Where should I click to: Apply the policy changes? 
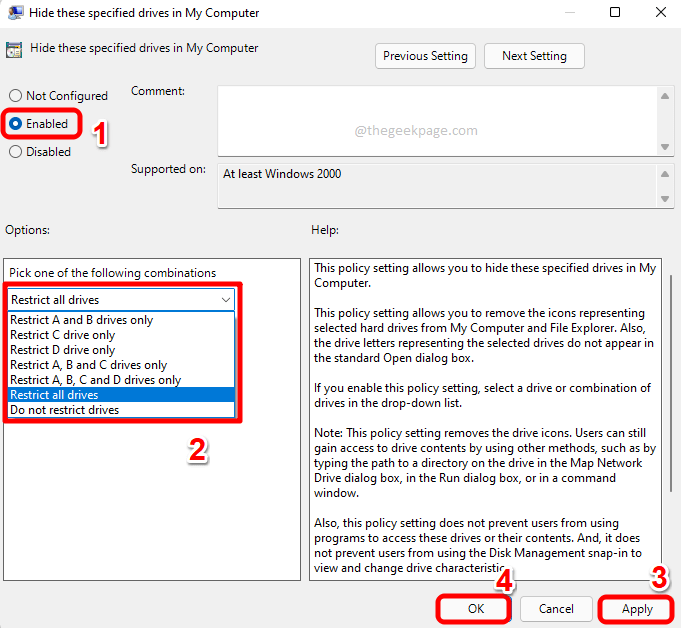[x=637, y=609]
